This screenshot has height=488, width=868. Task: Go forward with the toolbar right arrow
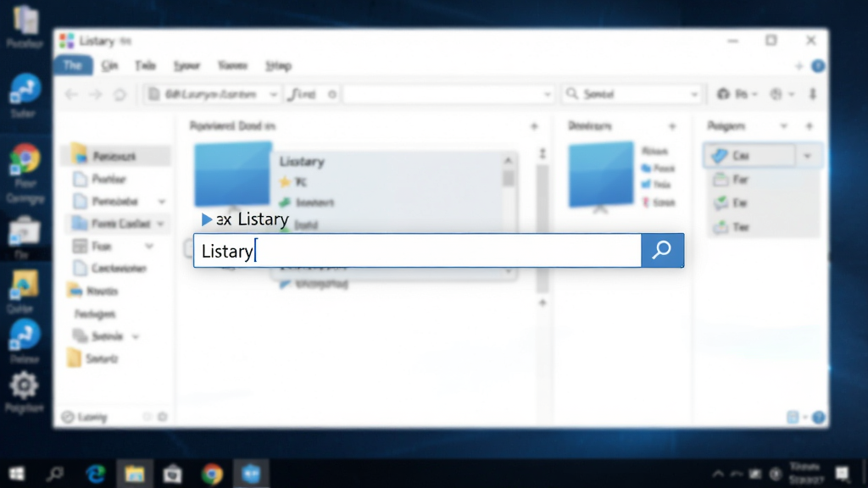click(96, 95)
